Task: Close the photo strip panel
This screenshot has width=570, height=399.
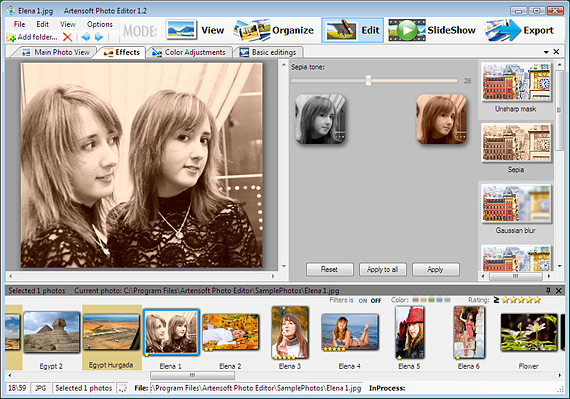Action: coord(559,290)
